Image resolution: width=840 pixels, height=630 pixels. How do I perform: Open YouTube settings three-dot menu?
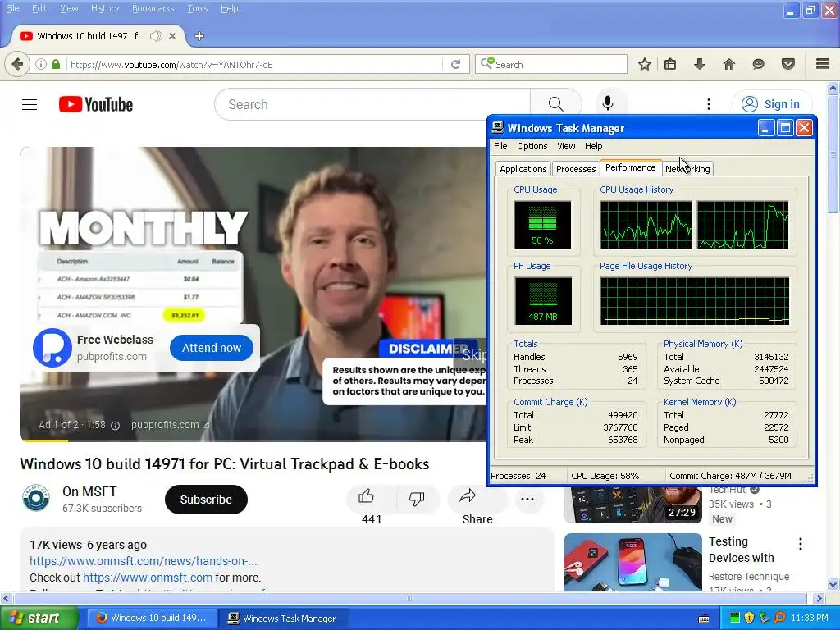(708, 104)
